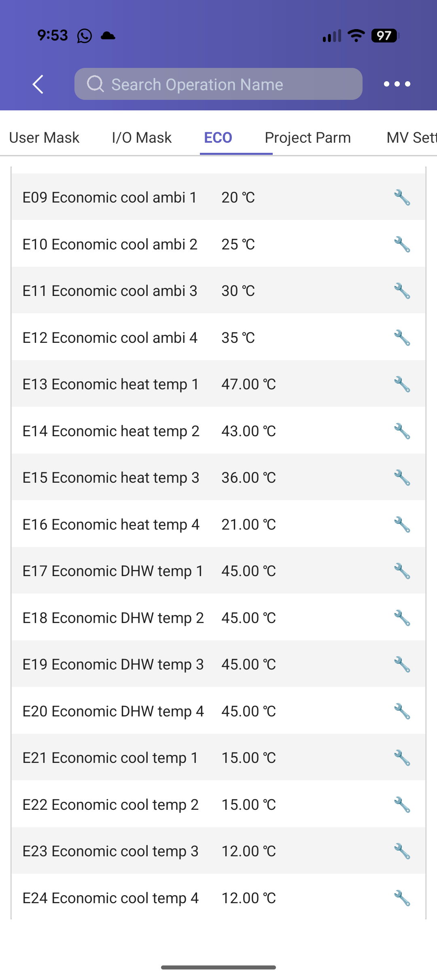Select the E10 Economic cool ambi 2 row label
Viewport: 437px width, 980px height.
point(110,245)
